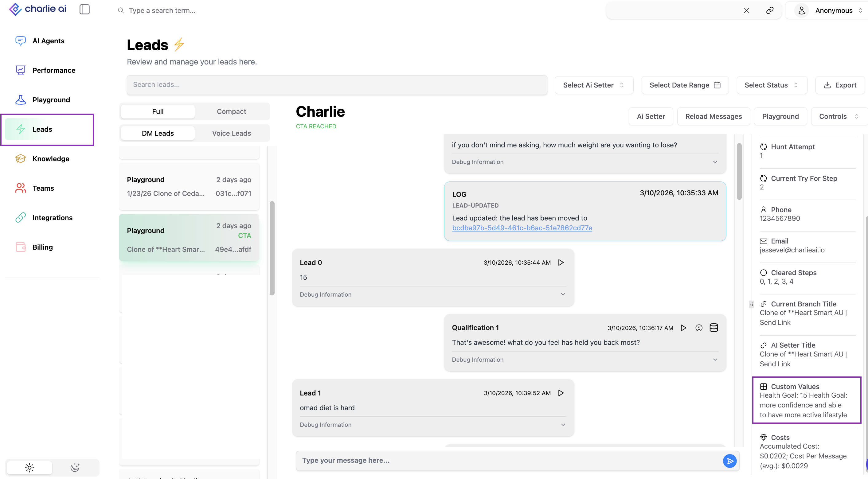Open the bcdba97b lead ID link
This screenshot has height=479, width=868.
pos(522,228)
